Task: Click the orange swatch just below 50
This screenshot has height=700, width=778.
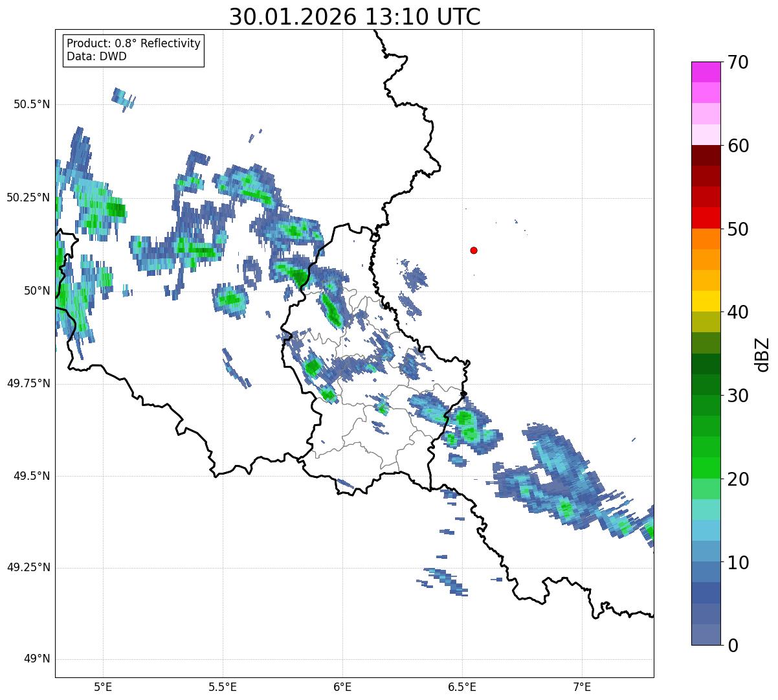Action: click(x=706, y=239)
